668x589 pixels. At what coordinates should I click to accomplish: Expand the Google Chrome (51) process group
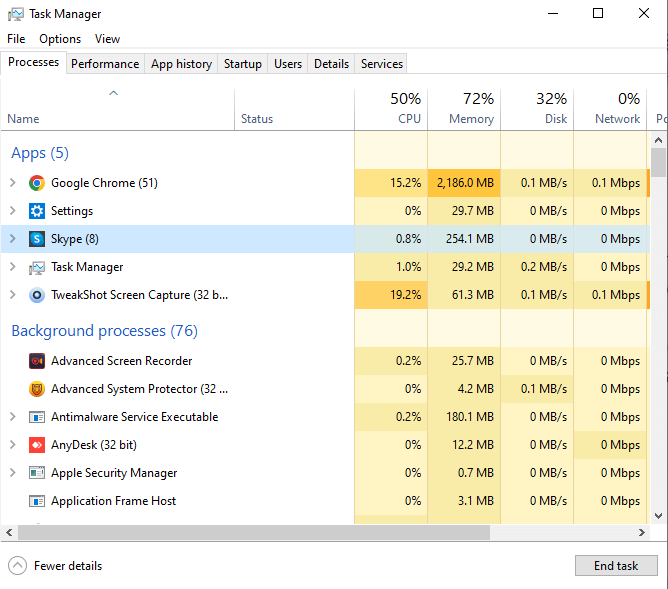13,183
